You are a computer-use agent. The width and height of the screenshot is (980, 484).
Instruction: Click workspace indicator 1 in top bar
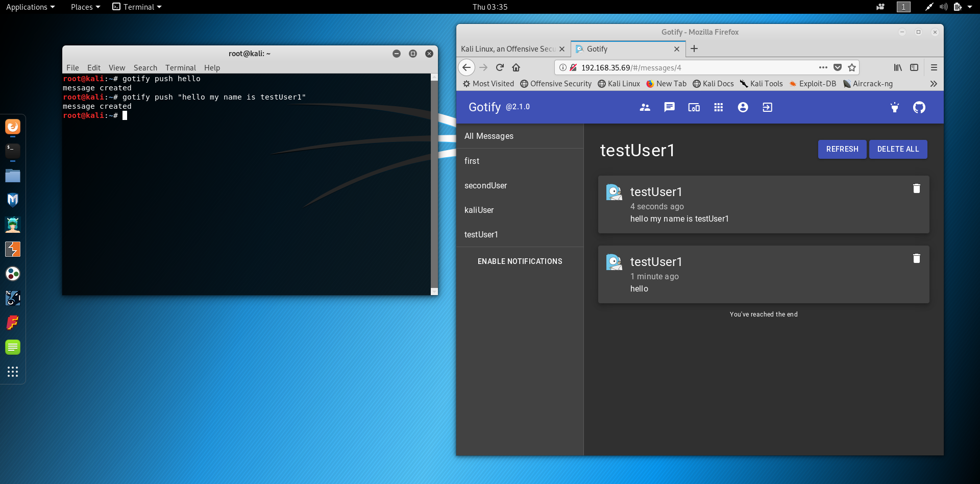click(x=903, y=7)
